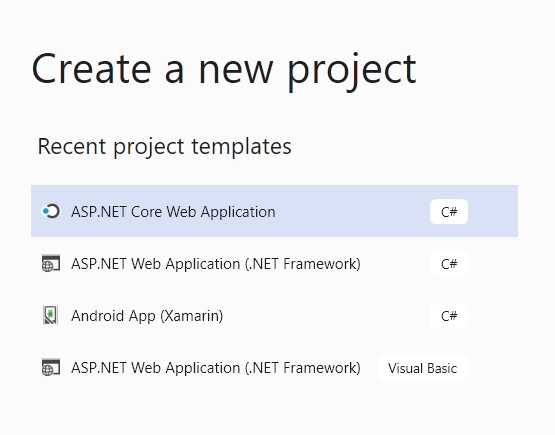Viewport: 555px width, 435px height.
Task: Choose ASP.NET Web Application (.NET Framework) C# label
Action: coord(216,264)
